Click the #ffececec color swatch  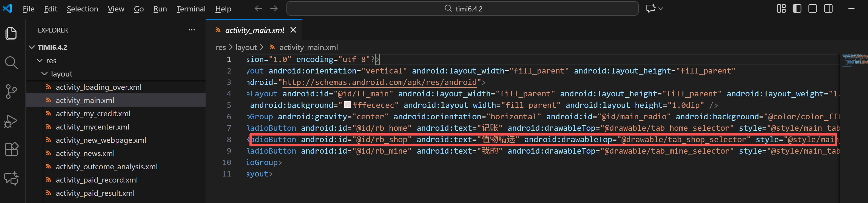point(347,105)
